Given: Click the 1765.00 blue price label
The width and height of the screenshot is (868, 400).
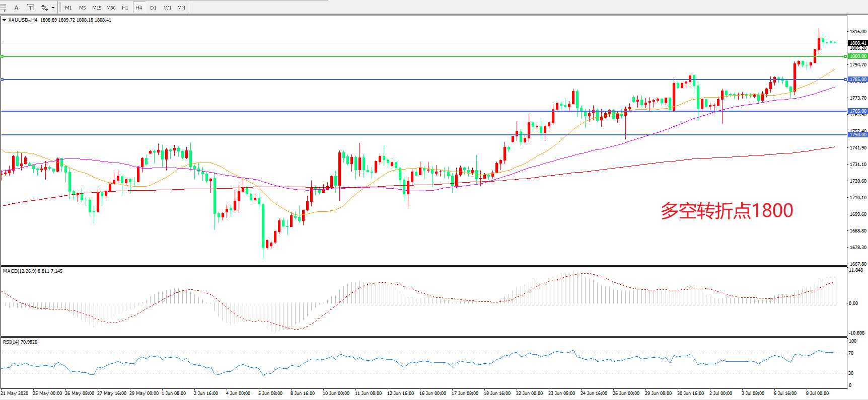Looking at the screenshot, I should 858,111.
